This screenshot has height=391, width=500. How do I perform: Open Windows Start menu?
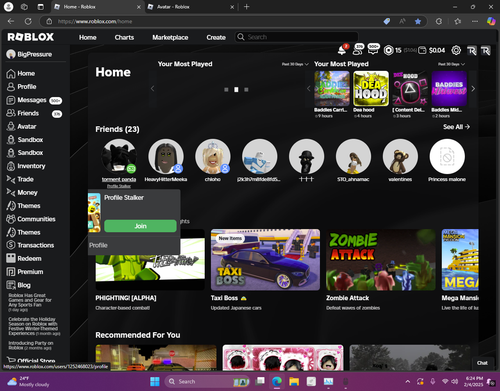[155, 381]
